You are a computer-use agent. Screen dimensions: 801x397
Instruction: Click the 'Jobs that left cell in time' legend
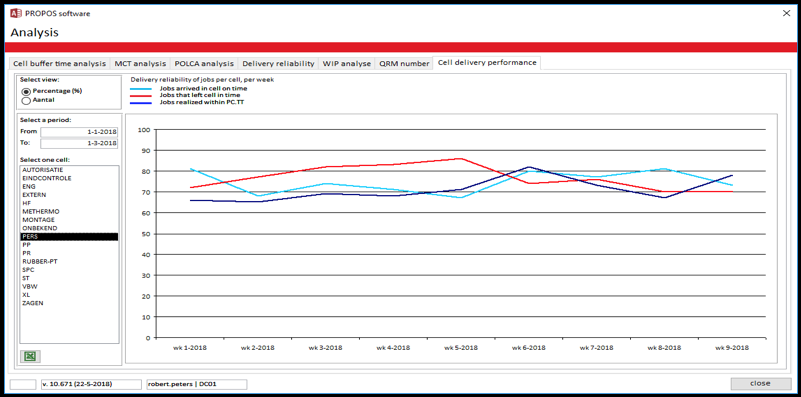[x=200, y=95]
